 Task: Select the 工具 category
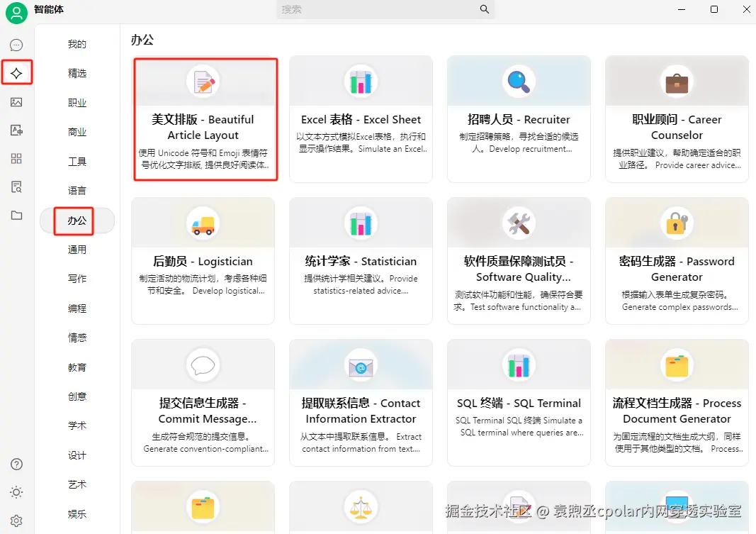[x=77, y=162]
